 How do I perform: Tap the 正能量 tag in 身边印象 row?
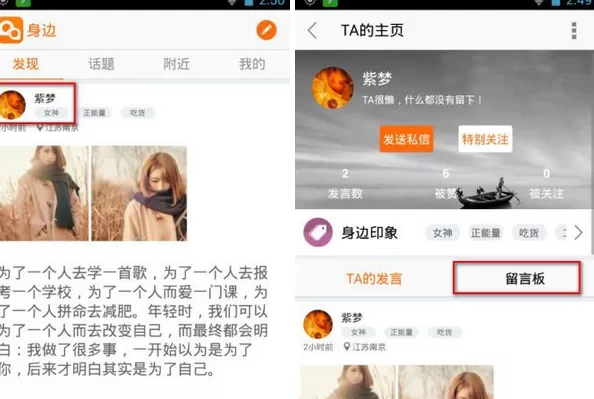(x=486, y=233)
